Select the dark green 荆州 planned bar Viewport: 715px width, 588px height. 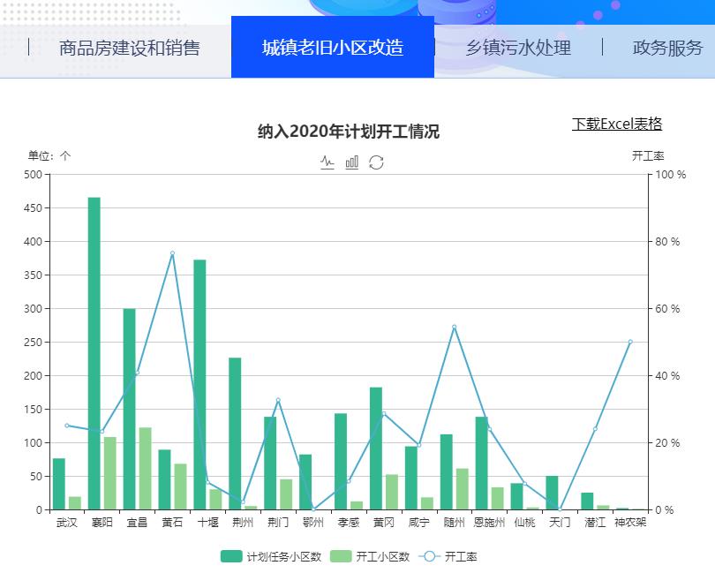tap(235, 433)
